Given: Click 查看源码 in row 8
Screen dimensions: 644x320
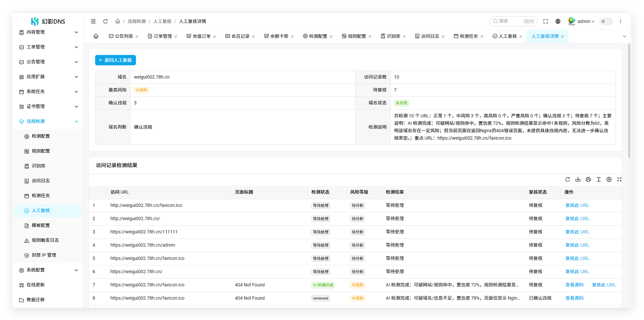Looking at the screenshot, I should tap(574, 298).
